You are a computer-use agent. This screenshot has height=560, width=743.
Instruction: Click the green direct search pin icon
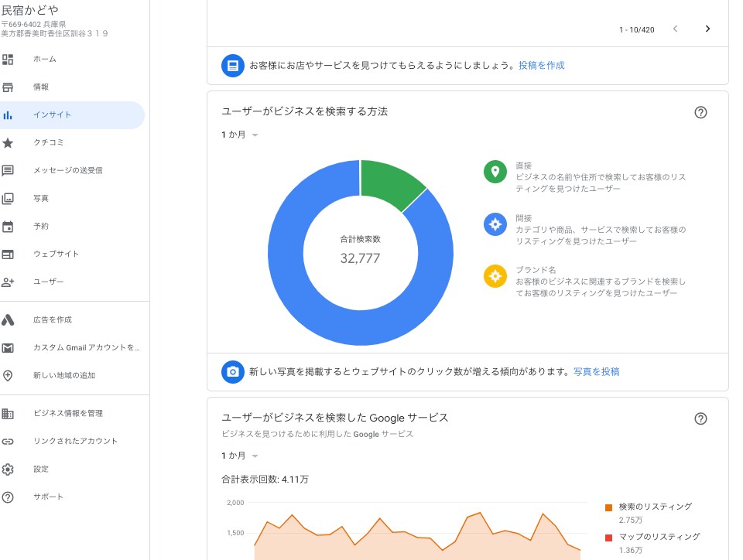495,172
